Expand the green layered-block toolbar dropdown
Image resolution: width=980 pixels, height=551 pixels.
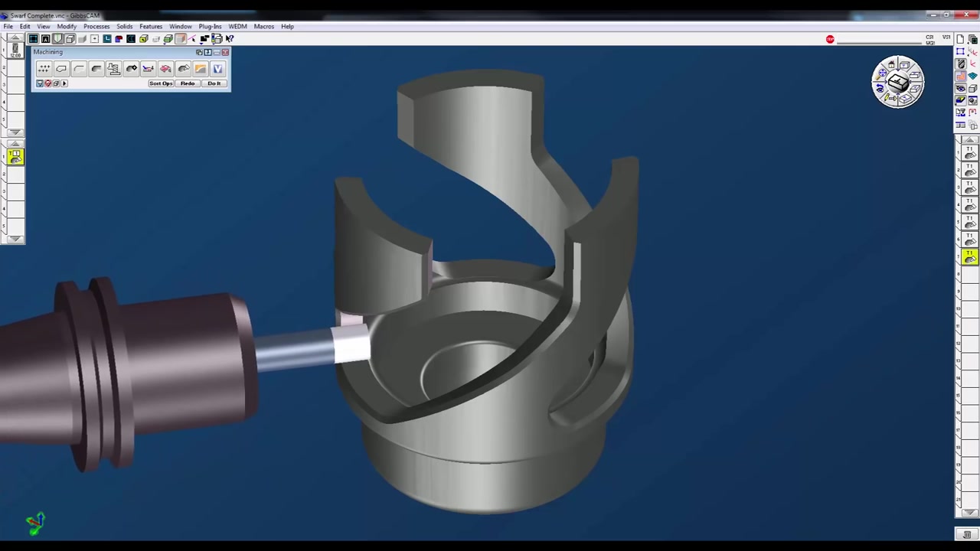[x=168, y=38]
